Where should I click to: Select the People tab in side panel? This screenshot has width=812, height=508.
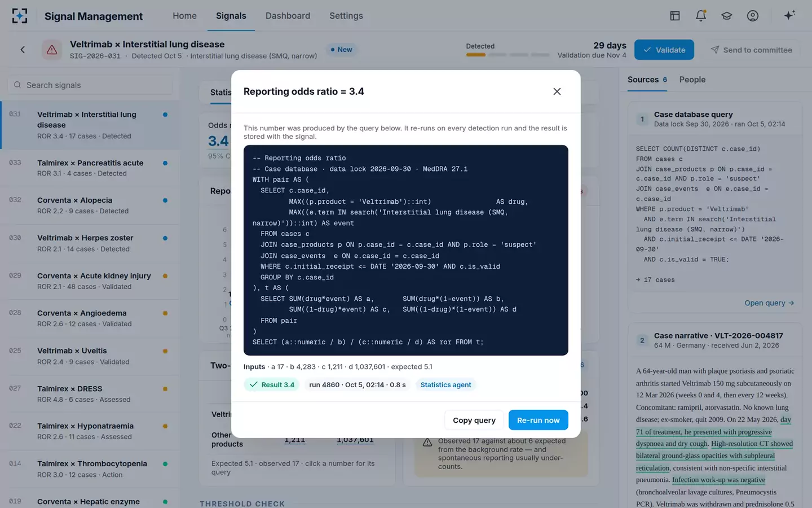pos(692,80)
